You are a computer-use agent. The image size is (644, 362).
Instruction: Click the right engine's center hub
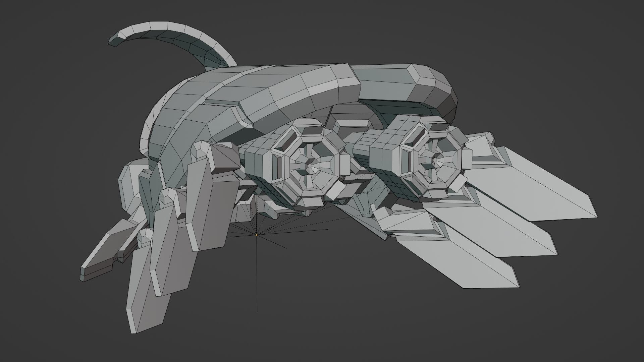(435, 160)
